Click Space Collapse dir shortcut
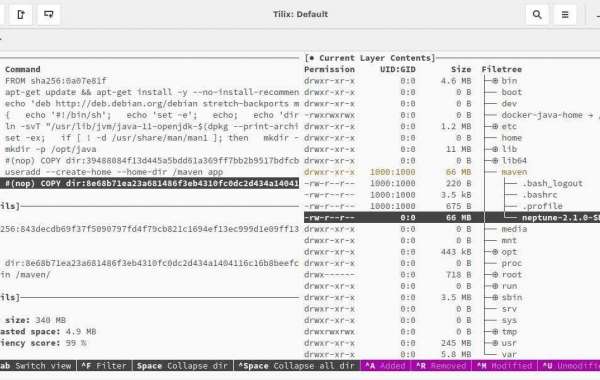Image resolution: width=600 pixels, height=380 pixels. point(182,366)
